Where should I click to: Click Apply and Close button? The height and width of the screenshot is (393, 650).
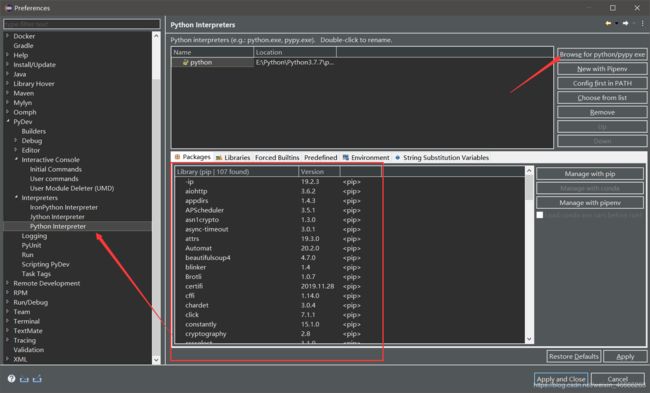click(561, 379)
